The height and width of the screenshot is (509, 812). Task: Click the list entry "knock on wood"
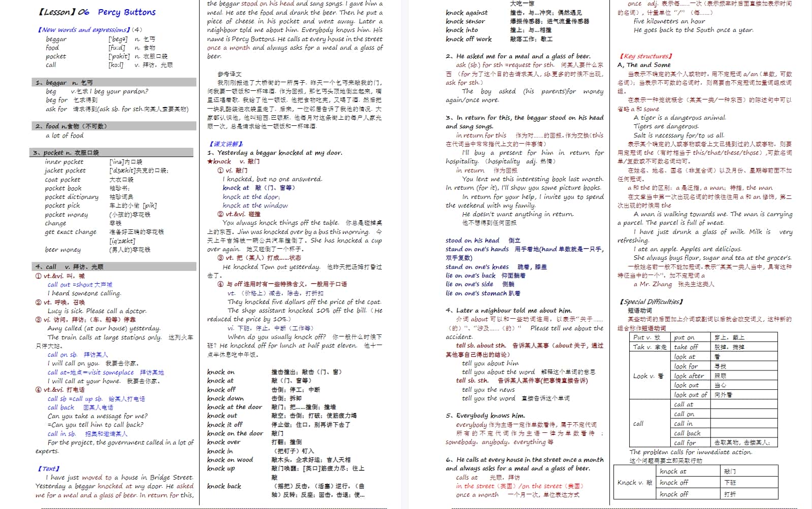pos(230,460)
